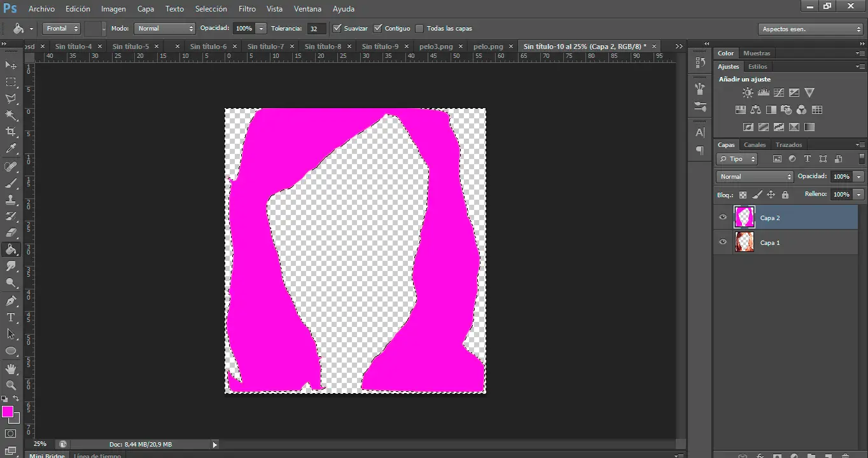Select the Move tool
The image size is (868, 458).
click(x=11, y=66)
